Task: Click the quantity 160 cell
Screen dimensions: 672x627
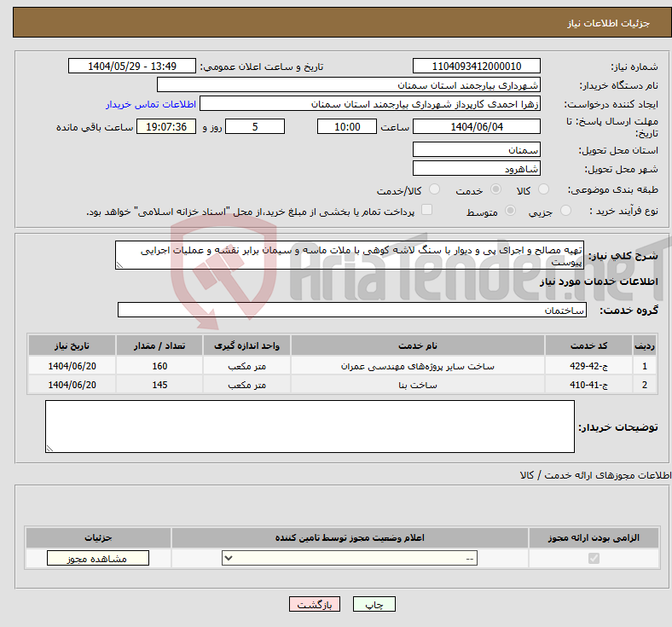Action: (x=159, y=366)
